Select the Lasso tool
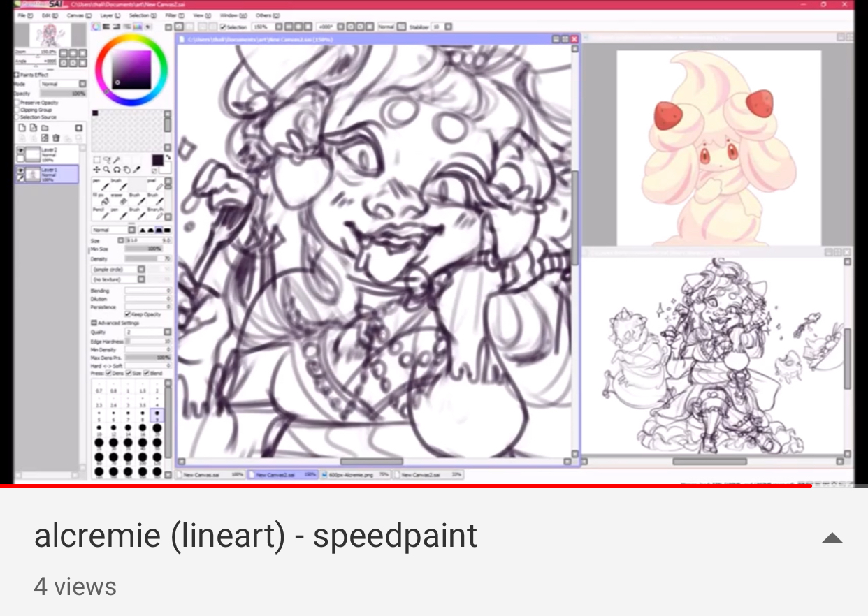The image size is (868, 616). [x=107, y=159]
